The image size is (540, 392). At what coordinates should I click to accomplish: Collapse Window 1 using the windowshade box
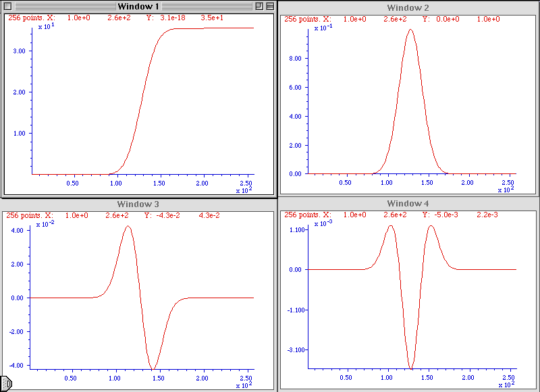[x=269, y=6]
